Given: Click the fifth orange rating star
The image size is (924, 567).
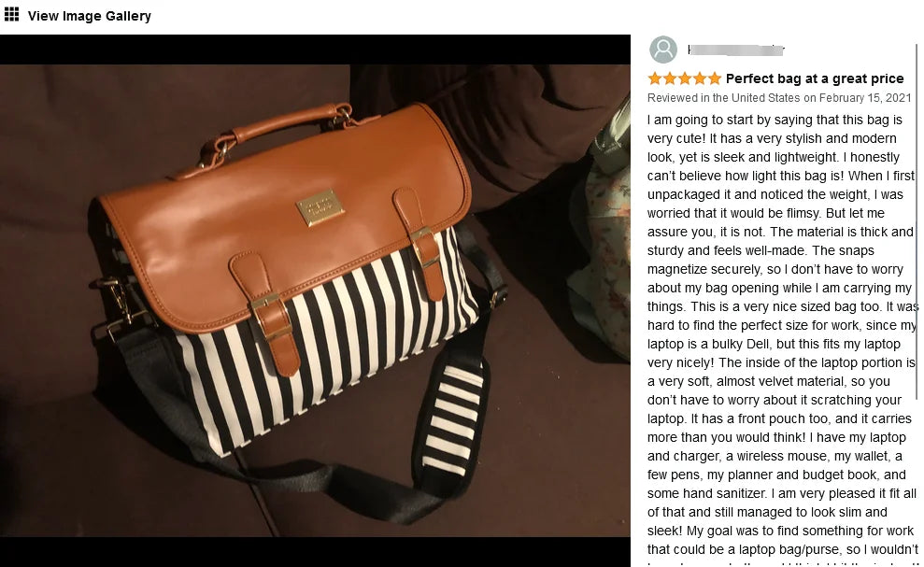Looking at the screenshot, I should (x=714, y=78).
